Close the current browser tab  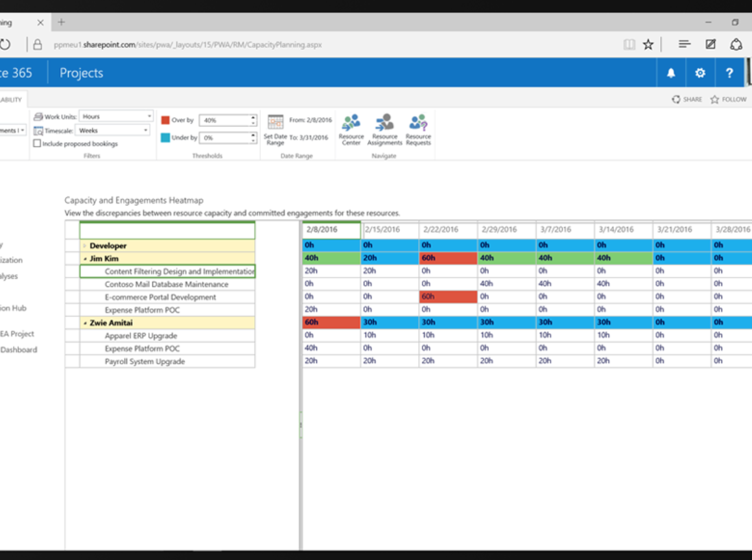[40, 23]
